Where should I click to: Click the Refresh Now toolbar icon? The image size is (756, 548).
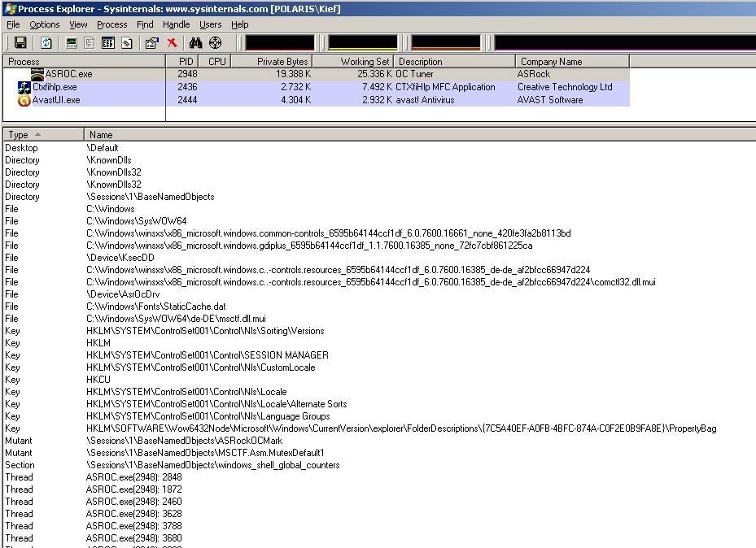click(x=46, y=43)
